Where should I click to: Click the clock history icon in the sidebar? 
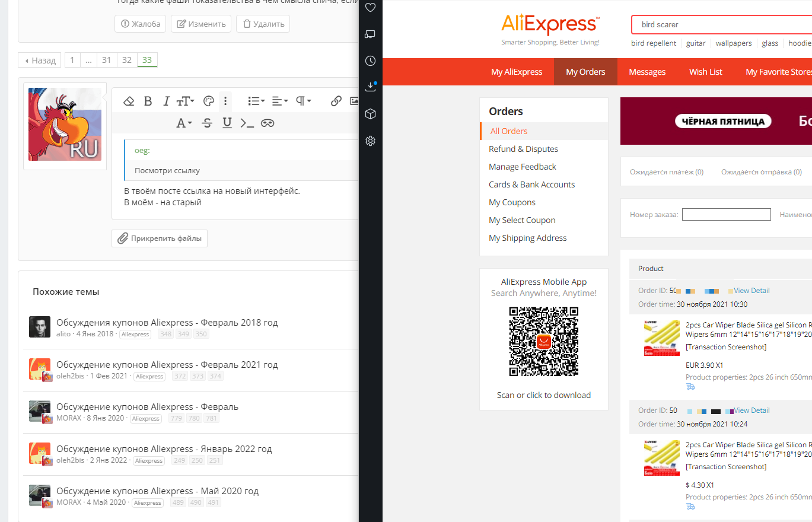[x=371, y=61]
